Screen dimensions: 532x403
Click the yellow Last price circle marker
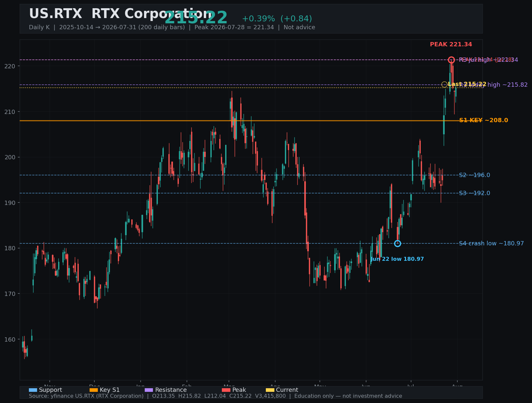(x=444, y=84)
